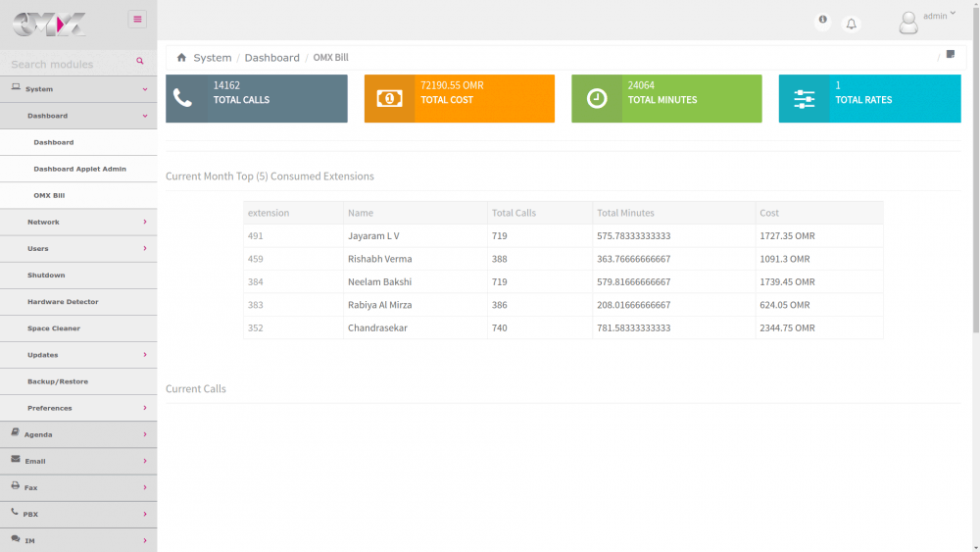980x552 pixels.
Task: Click the clock icon on Total Minutes card
Action: pyautogui.click(x=596, y=98)
